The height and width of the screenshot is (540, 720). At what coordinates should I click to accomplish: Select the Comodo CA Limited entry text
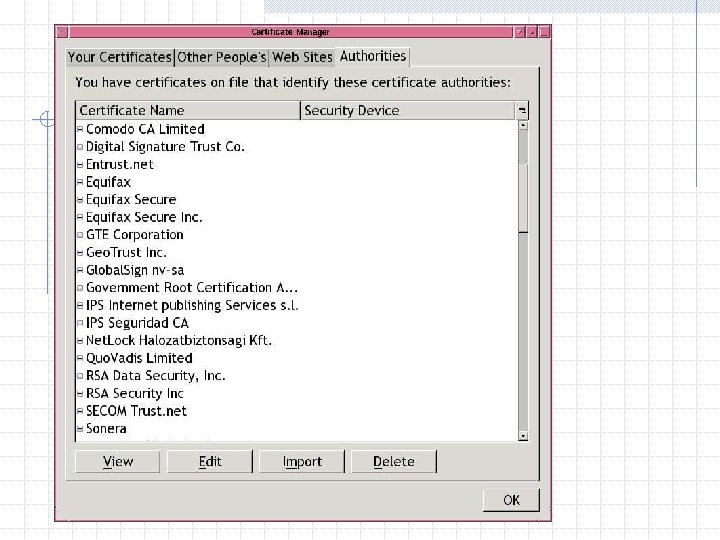145,129
